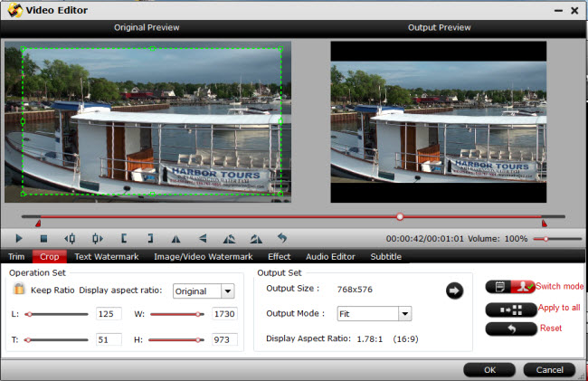Adjust the H (height) crop slider
This screenshot has height=381, width=588.
click(x=176, y=340)
